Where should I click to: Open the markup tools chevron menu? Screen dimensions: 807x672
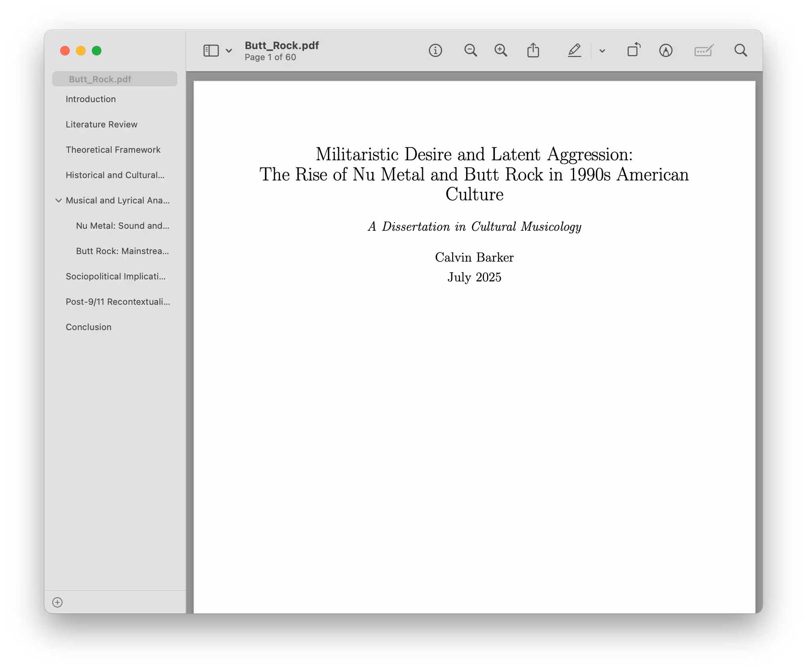tap(601, 51)
